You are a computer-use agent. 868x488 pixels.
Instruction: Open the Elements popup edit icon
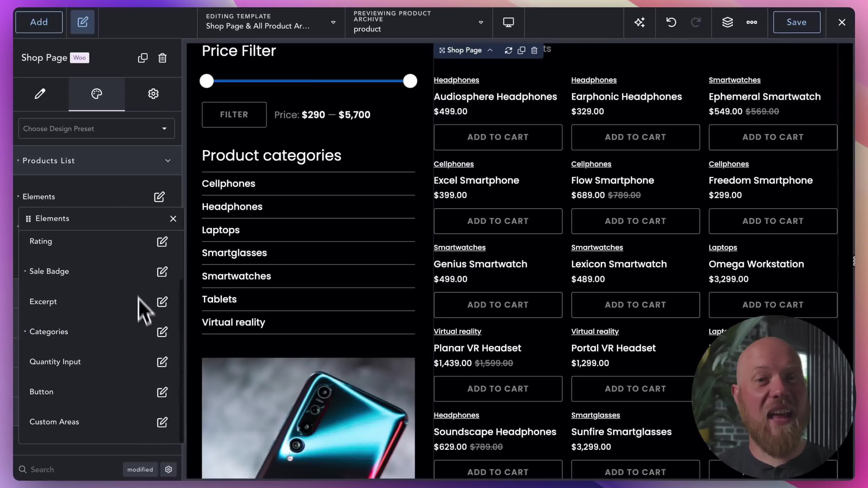pyautogui.click(x=159, y=197)
